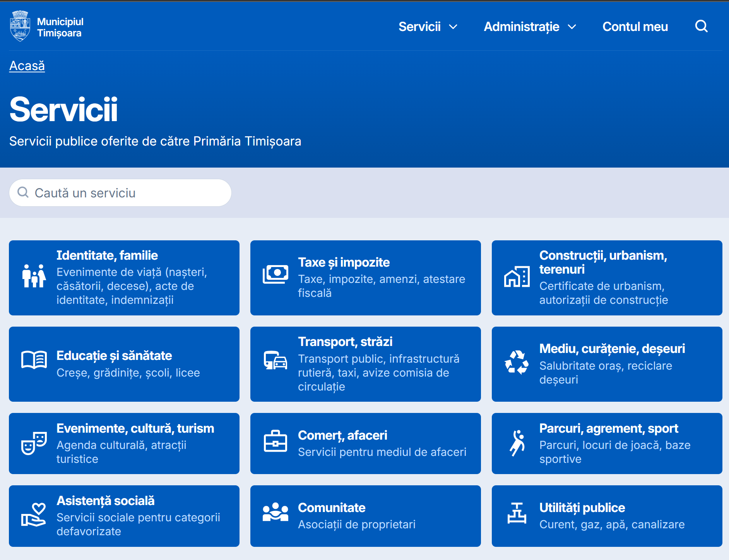729x560 pixels.
Task: Open the Administrație menu item
Action: 521,27
